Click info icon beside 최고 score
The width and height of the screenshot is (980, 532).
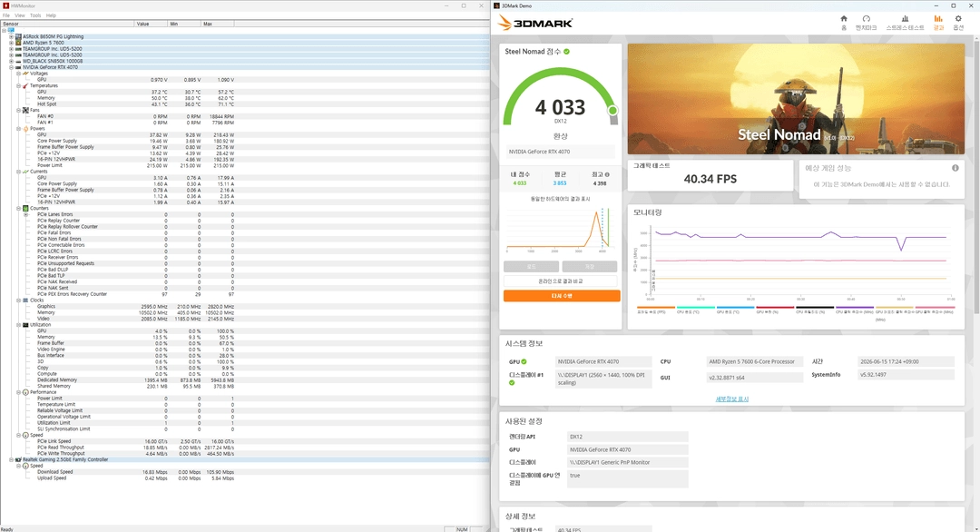click(x=607, y=175)
